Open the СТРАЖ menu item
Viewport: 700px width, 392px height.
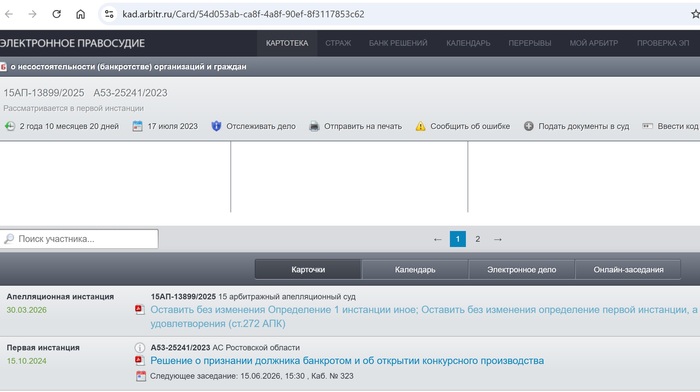(x=338, y=43)
